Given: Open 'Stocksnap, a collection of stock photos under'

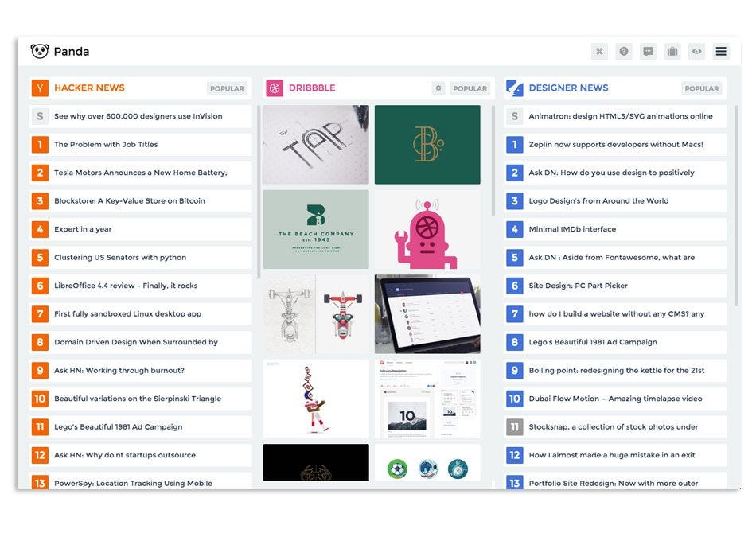Looking at the screenshot, I should coord(614,427).
